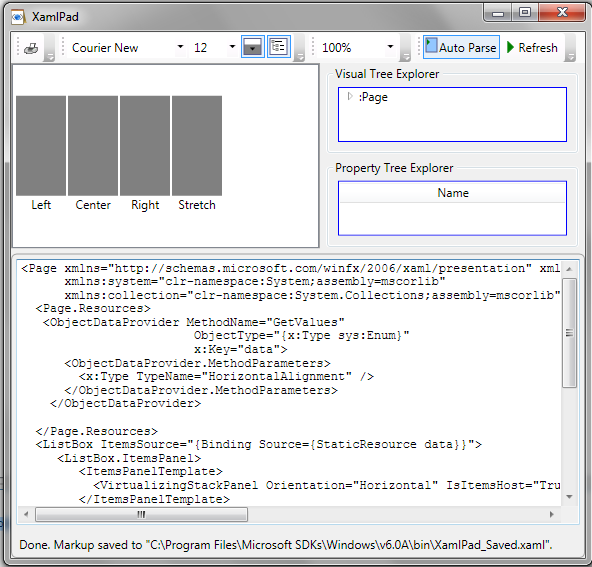Click the status bar markup saved message
This screenshot has width=592, height=567.
pyautogui.click(x=286, y=545)
